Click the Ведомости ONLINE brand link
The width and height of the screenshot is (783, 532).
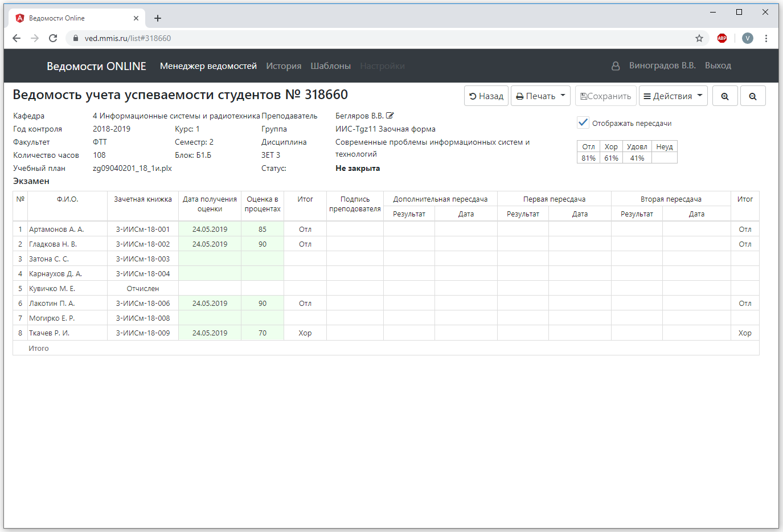[x=96, y=66]
